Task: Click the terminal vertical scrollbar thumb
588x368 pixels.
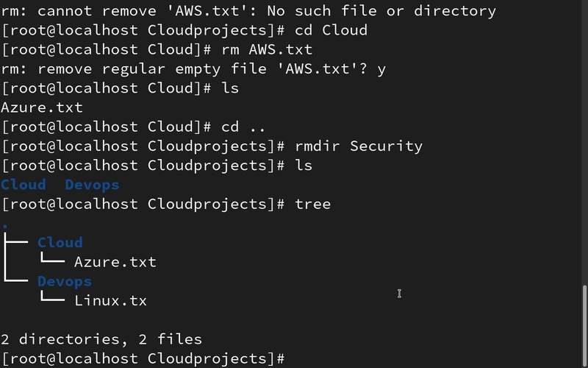Action: coord(585,326)
